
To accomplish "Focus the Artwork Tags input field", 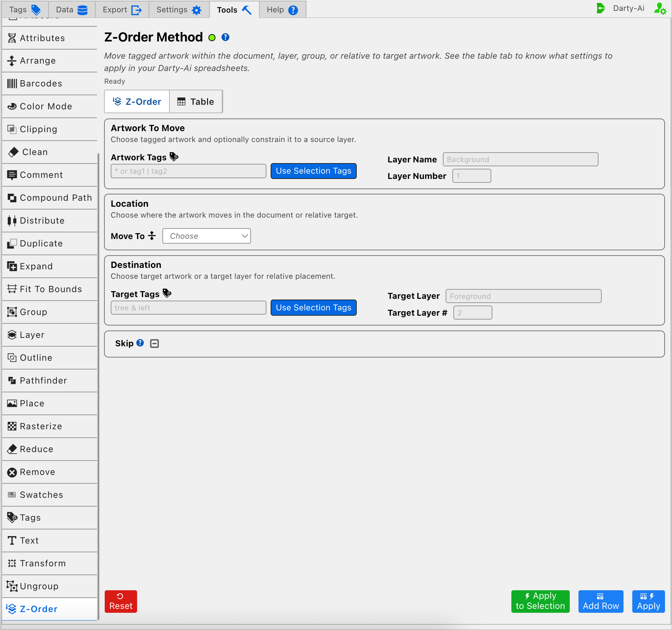I will (x=188, y=171).
